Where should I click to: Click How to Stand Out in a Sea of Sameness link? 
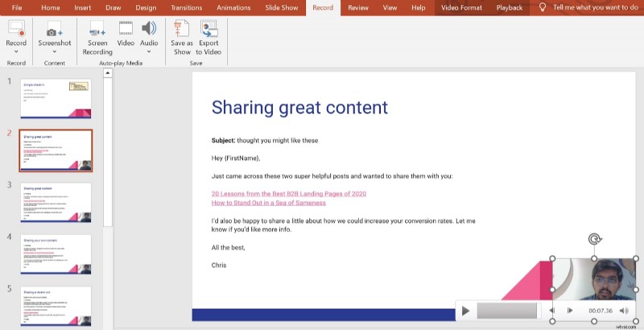[269, 203]
